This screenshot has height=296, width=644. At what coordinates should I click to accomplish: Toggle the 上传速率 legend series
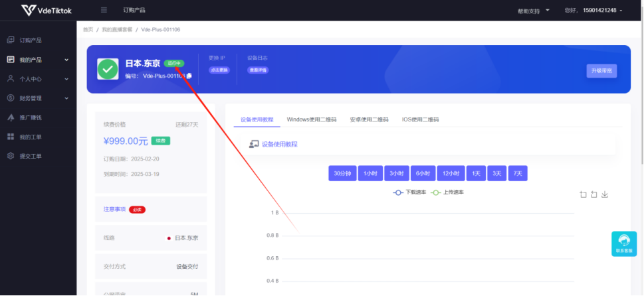click(x=449, y=192)
